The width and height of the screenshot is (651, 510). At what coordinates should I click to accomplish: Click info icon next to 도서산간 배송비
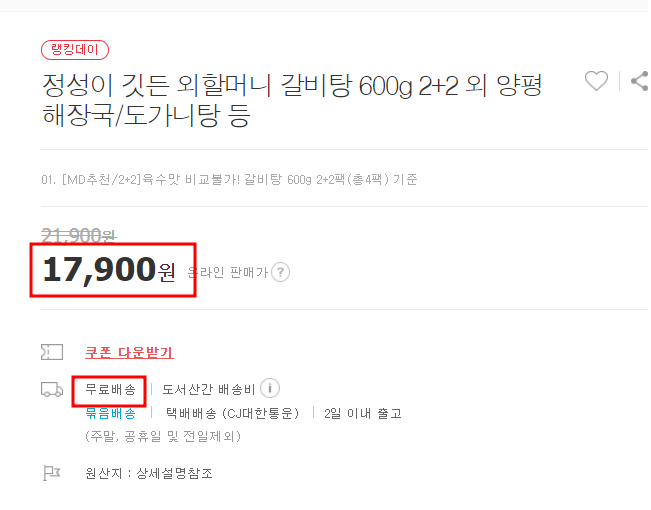tap(270, 389)
